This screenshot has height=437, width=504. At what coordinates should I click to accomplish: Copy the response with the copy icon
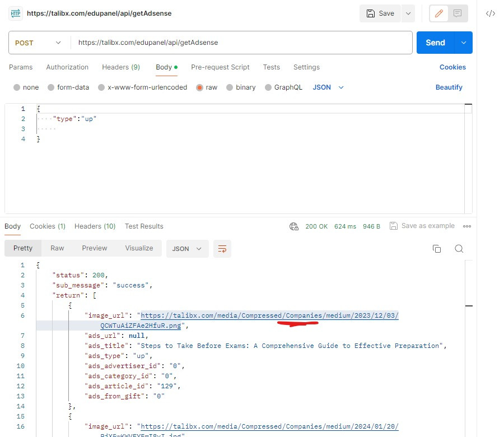(x=436, y=249)
